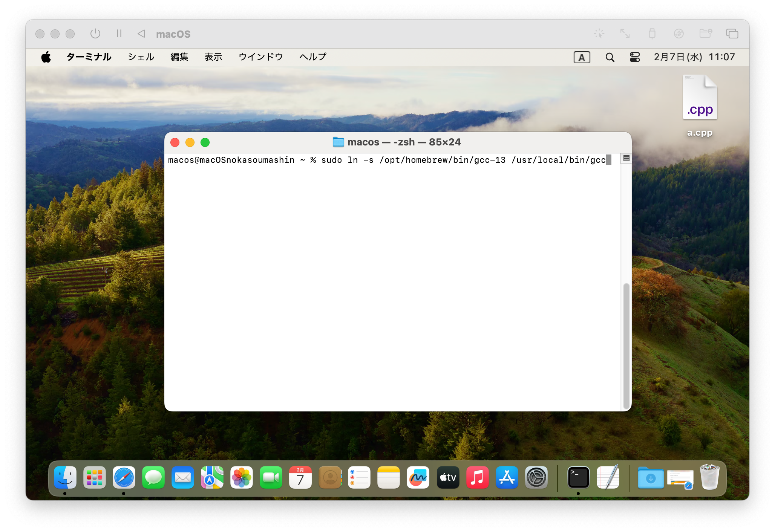The height and width of the screenshot is (532, 775).
Task: Click the resize arrows icon in VM toolbar
Action: pos(625,34)
